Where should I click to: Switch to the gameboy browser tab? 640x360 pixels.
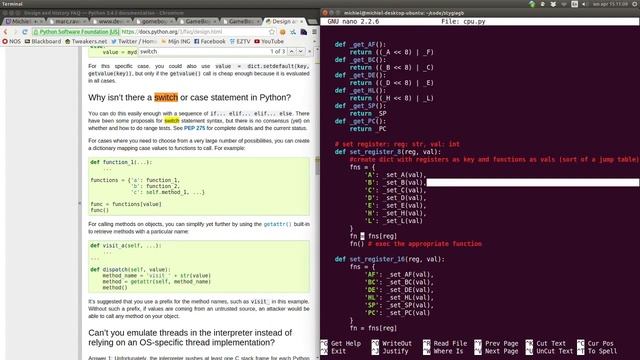click(154, 21)
